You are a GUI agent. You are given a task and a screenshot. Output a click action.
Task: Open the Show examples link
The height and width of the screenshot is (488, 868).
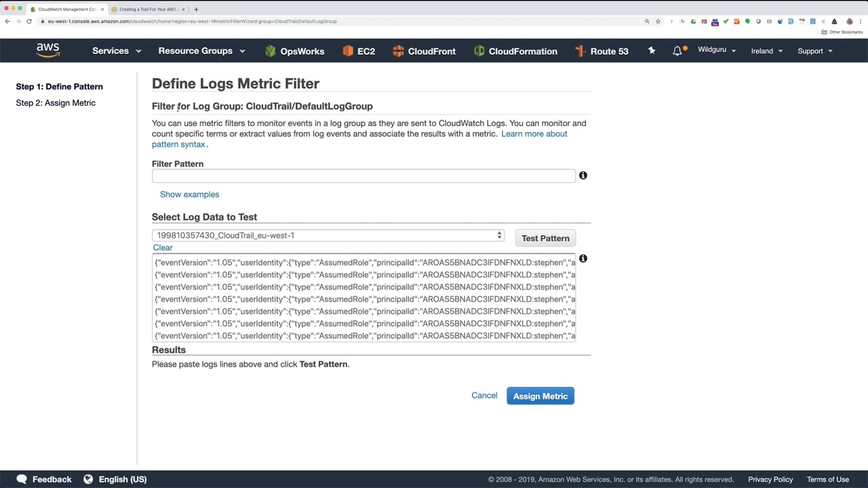189,195
